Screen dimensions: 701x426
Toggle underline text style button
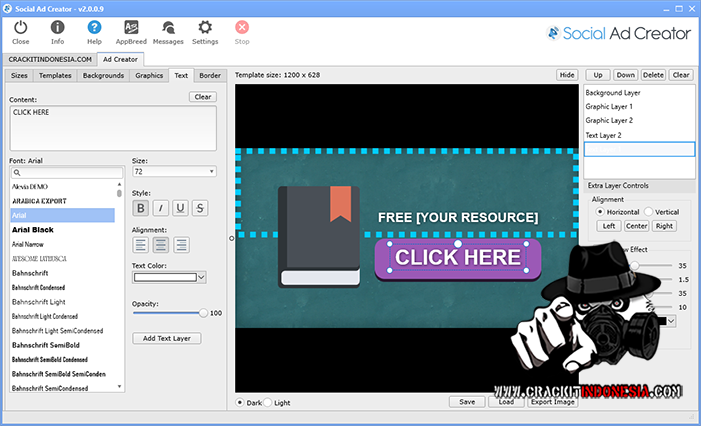click(x=180, y=208)
